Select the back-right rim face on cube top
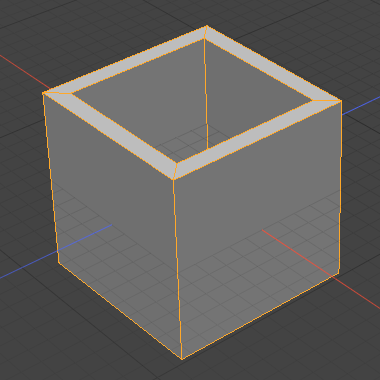 click(x=270, y=66)
